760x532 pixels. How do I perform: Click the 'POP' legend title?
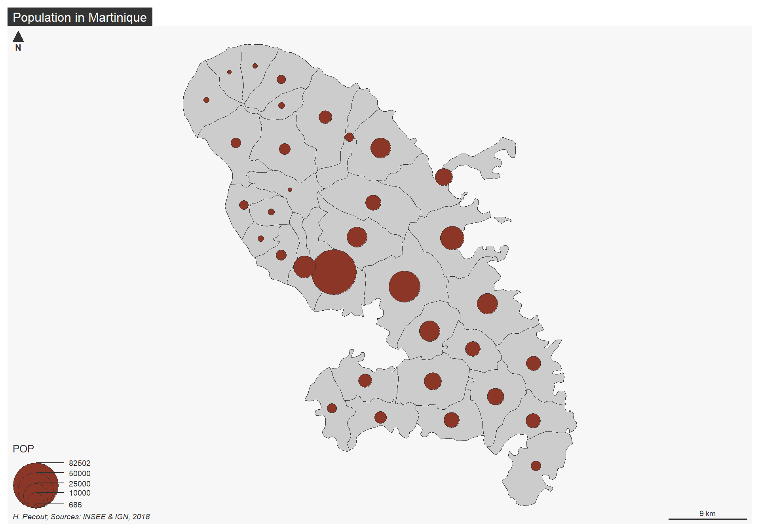pos(23,449)
